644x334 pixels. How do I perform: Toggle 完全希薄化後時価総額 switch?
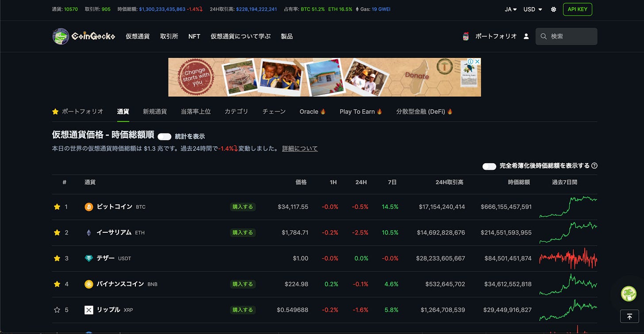click(489, 166)
